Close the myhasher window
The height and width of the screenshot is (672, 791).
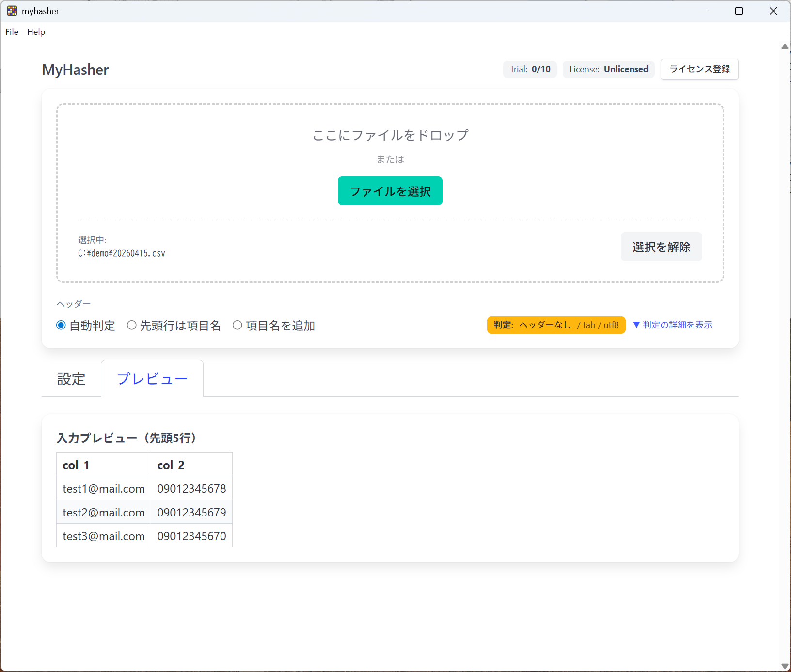tap(773, 11)
